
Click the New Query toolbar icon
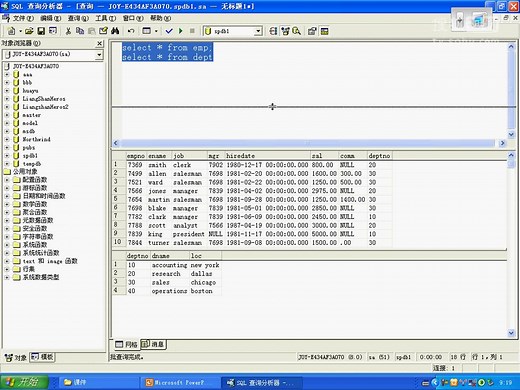click(11, 31)
